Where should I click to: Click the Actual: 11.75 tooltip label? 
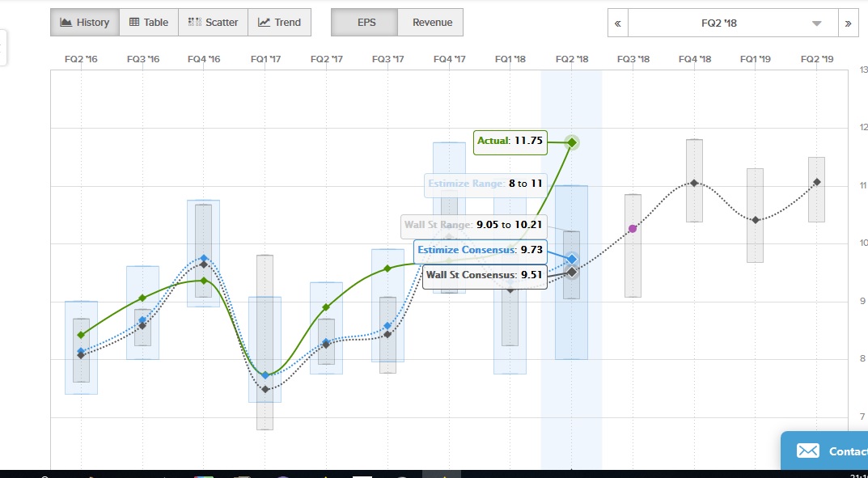click(510, 141)
